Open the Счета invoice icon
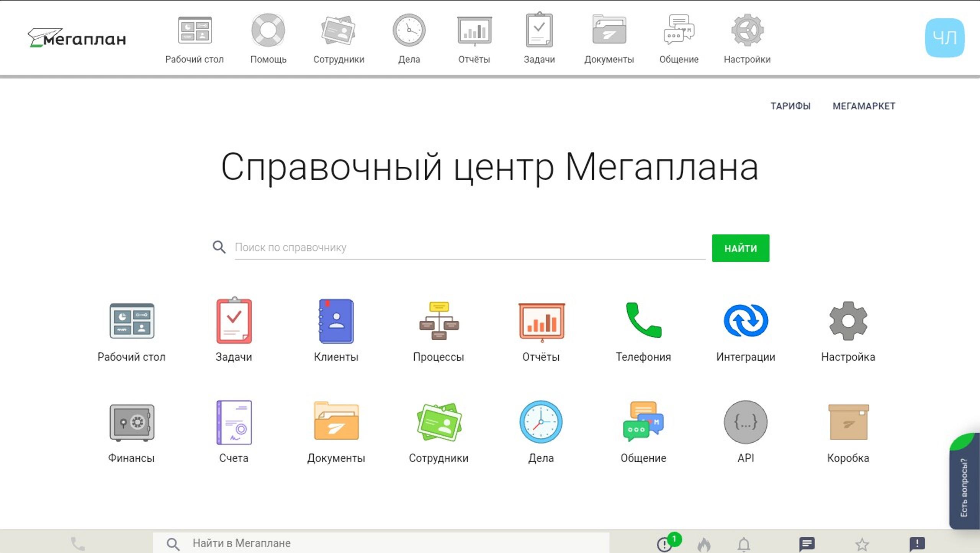The image size is (980, 553). 234,422
